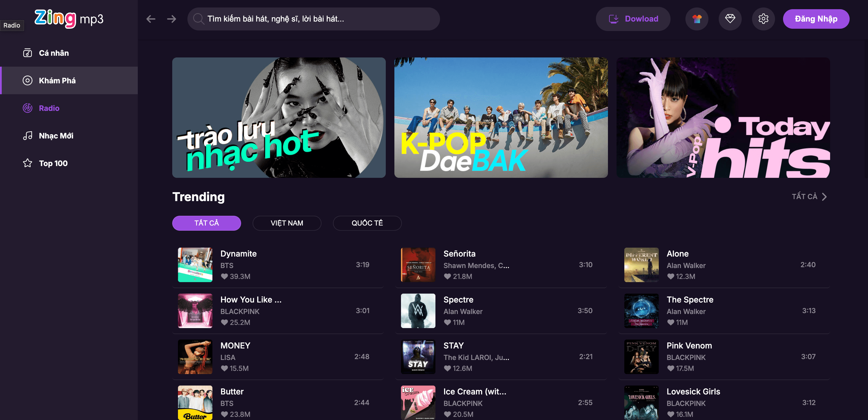Click the Dynamite album cover
The image size is (868, 420).
tap(195, 265)
